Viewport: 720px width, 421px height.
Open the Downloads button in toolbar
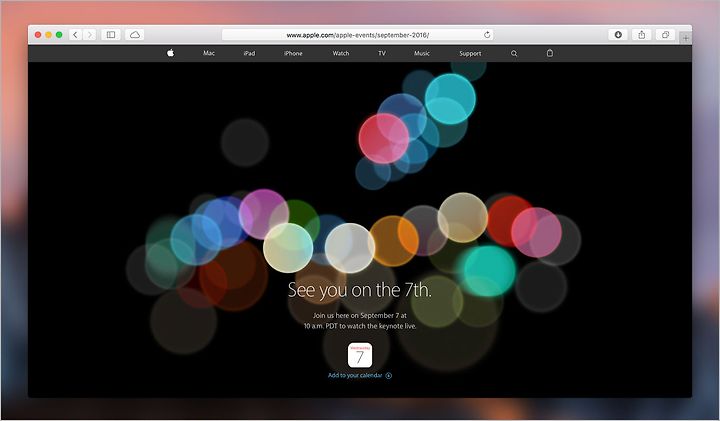pyautogui.click(x=618, y=34)
